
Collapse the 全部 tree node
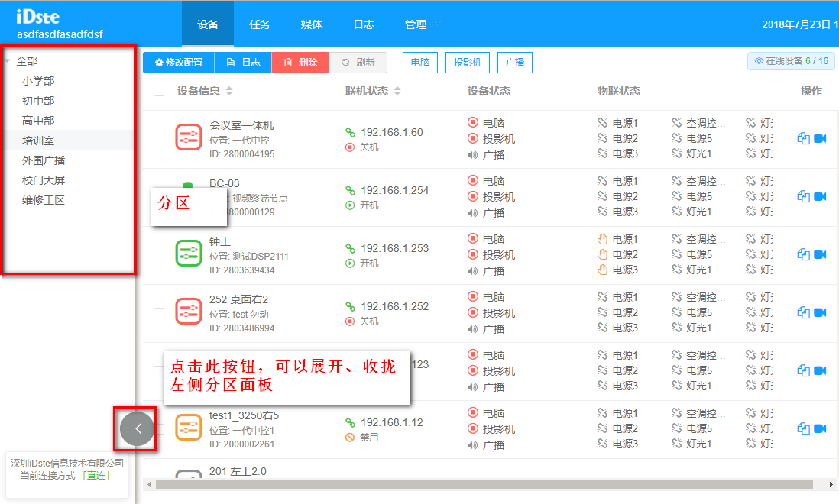8,61
